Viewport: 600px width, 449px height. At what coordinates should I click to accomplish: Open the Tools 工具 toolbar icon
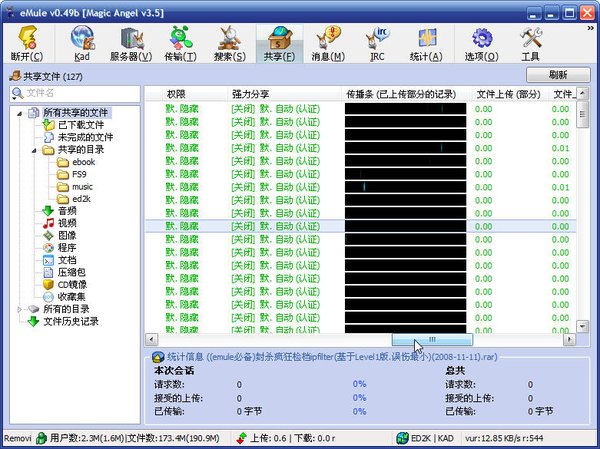point(530,44)
